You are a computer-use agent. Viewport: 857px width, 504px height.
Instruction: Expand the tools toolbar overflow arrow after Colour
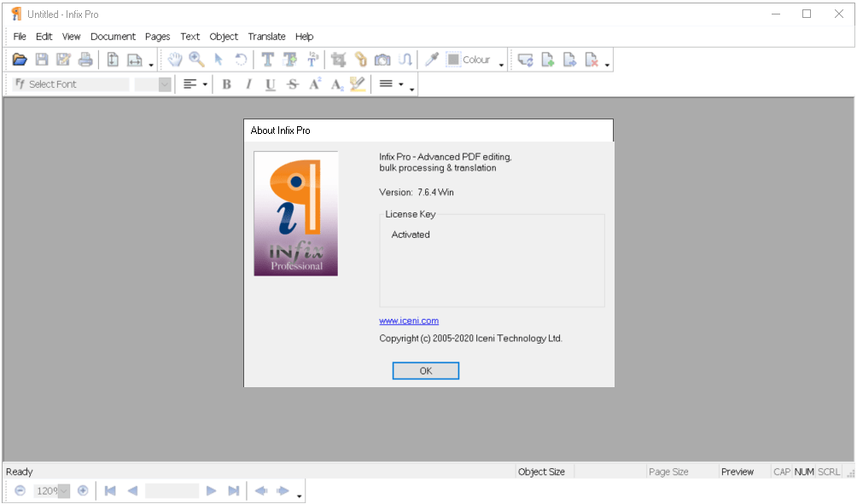pos(501,65)
